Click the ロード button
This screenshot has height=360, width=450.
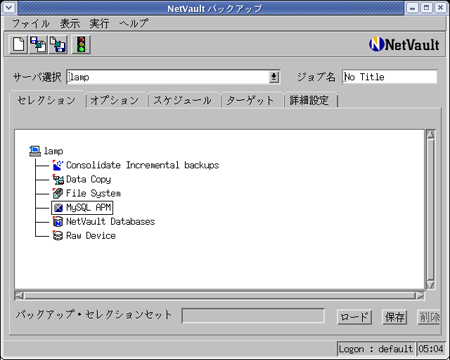tap(354, 317)
